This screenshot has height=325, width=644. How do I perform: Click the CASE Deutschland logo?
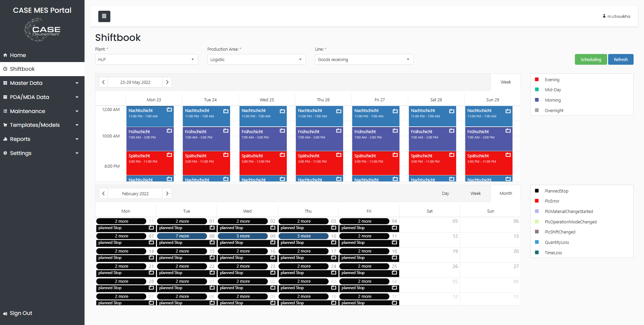point(42,30)
